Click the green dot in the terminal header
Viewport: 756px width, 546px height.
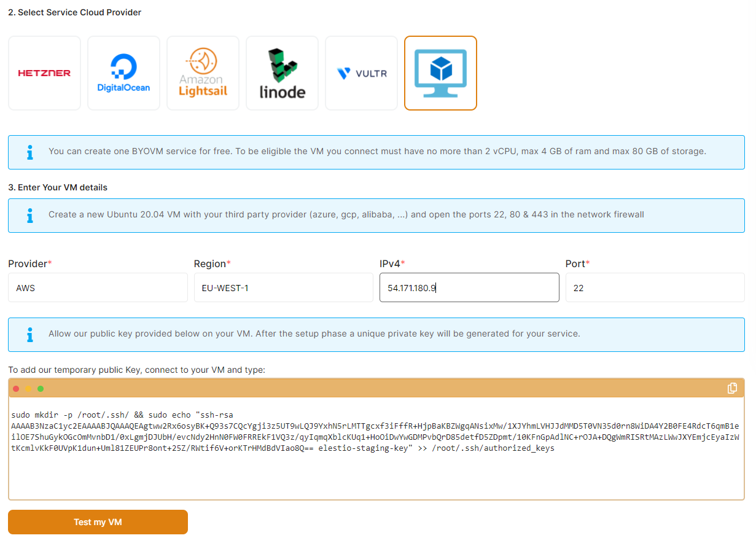point(41,389)
